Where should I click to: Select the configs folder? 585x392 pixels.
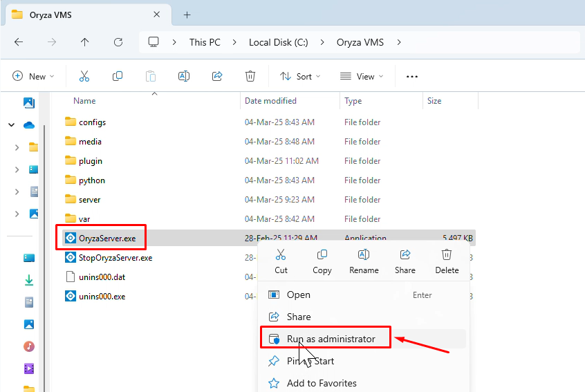[x=92, y=122]
